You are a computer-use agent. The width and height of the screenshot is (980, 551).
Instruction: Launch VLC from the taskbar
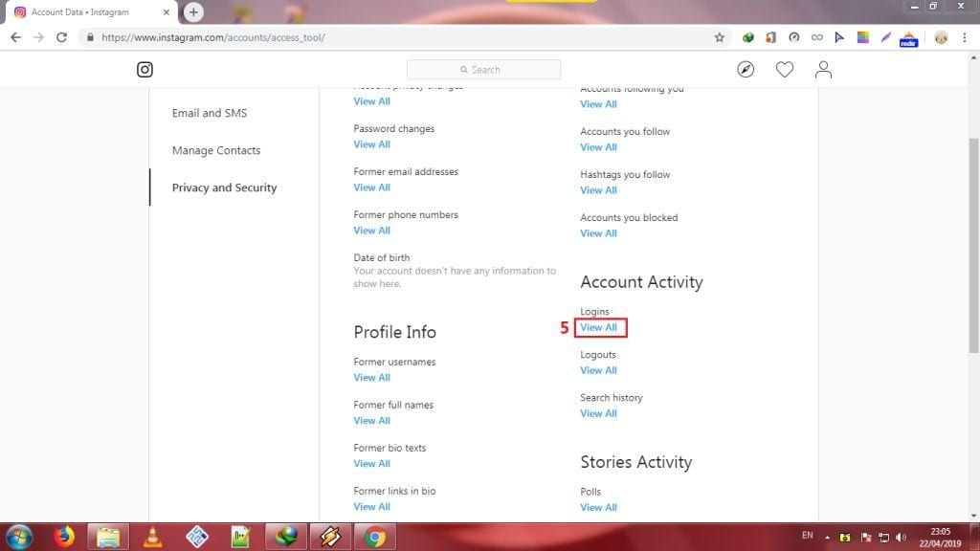151,537
